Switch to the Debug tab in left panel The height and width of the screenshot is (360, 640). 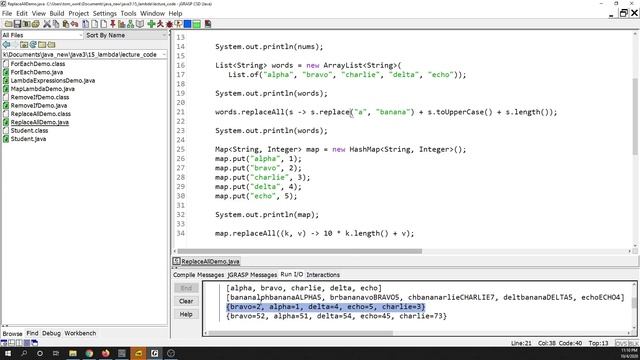pyautogui.click(x=51, y=333)
